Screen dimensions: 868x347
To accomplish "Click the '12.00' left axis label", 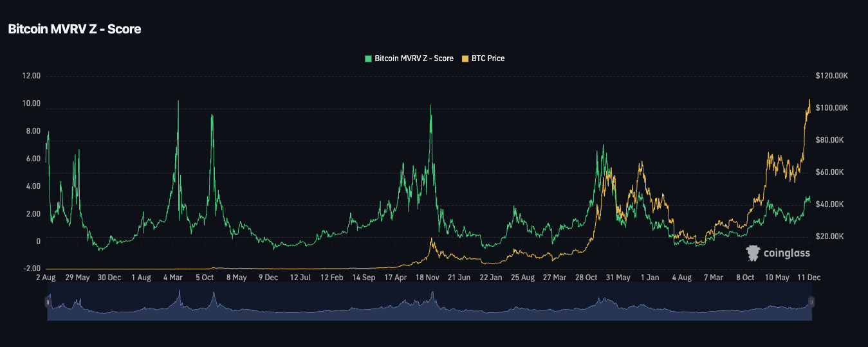I will [x=31, y=76].
